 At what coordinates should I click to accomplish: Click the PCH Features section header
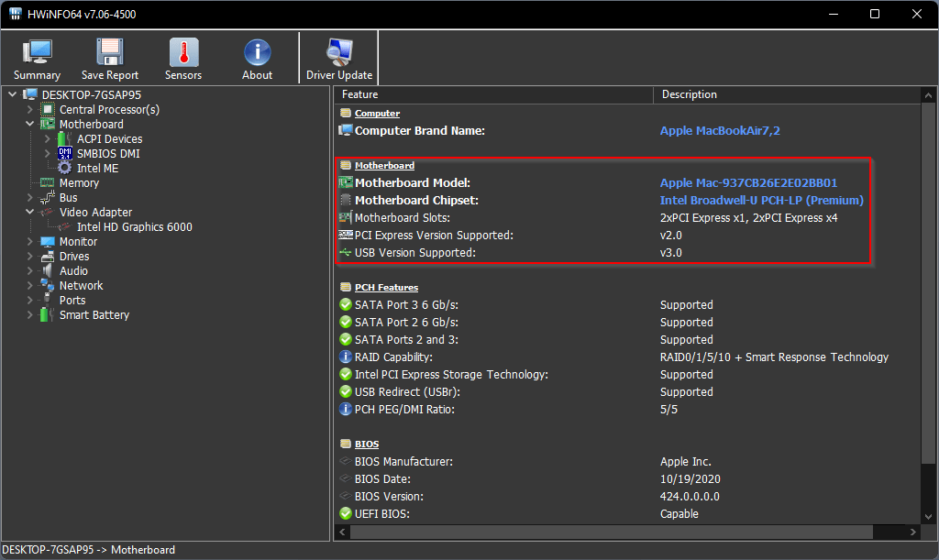pyautogui.click(x=386, y=287)
